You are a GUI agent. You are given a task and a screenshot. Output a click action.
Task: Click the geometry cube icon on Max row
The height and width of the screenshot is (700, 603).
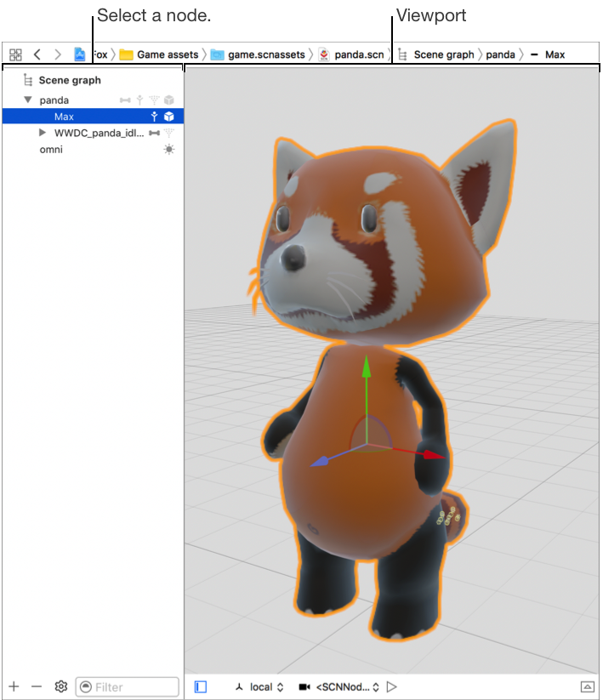point(168,117)
